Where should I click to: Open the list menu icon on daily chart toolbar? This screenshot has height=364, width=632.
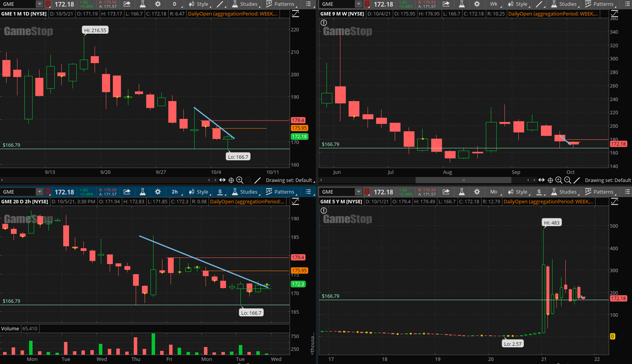308,4
